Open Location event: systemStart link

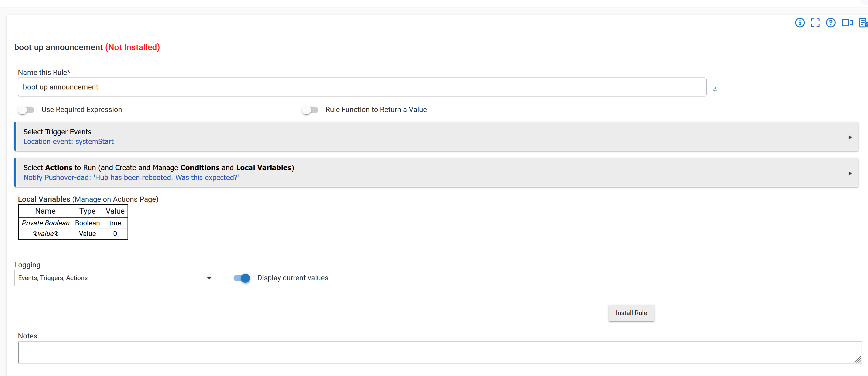[68, 142]
